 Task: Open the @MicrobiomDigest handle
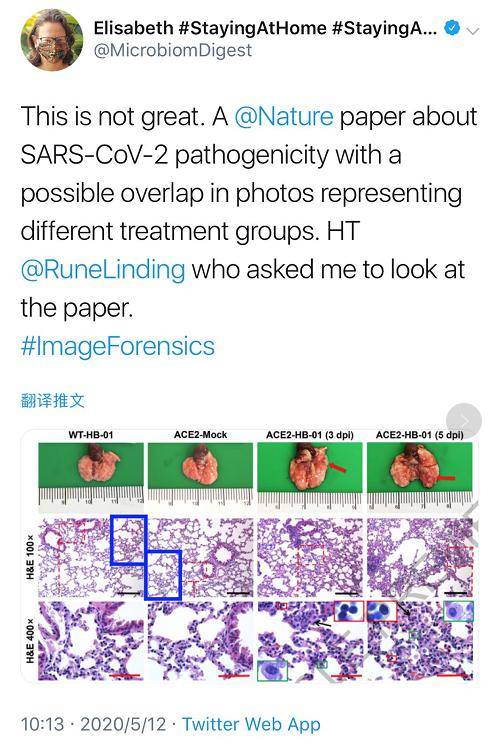[x=173, y=50]
